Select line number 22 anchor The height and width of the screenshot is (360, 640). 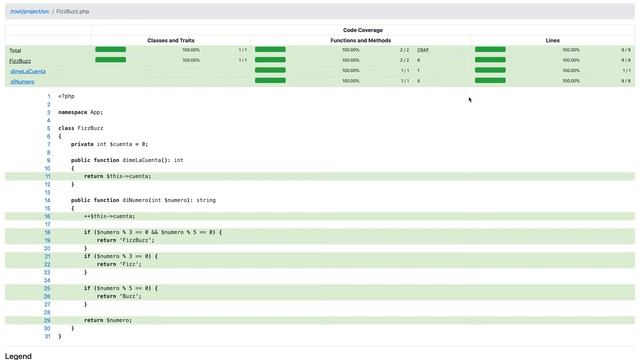(47, 264)
